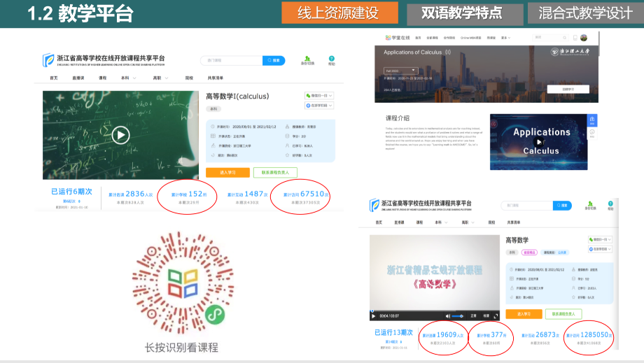Expand the 本科 dropdown on the 高等数学 page
644x363 pixels.
coord(441,222)
